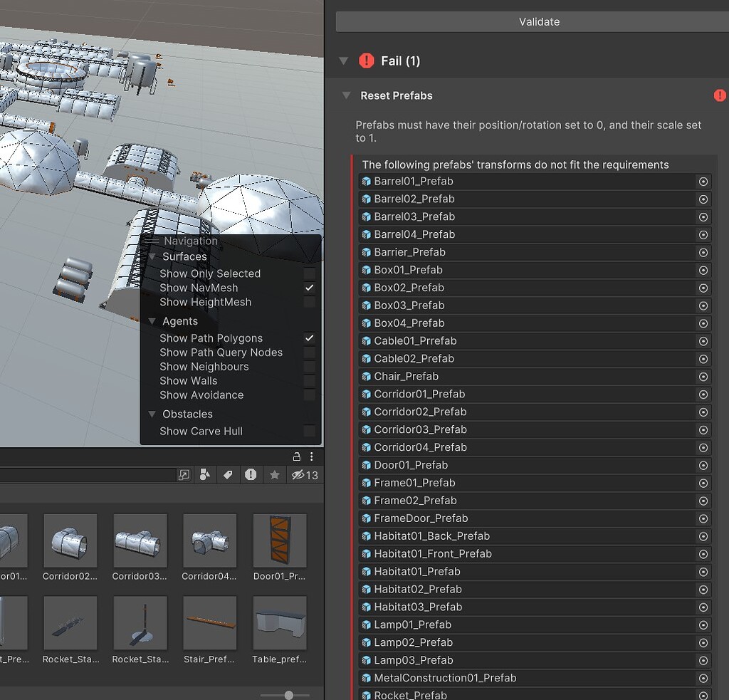This screenshot has height=700, width=729.
Task: Select Show Only Selected in Navigation overlay
Action: [x=210, y=273]
